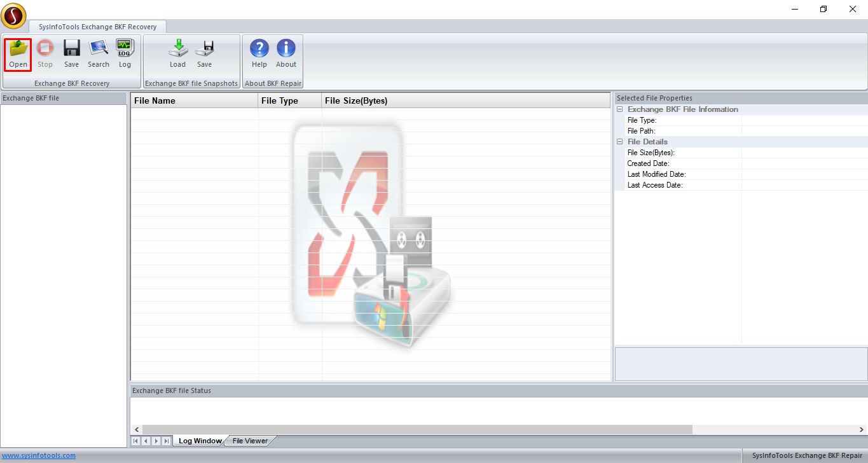Click the About BKF Repair group label
868x463 pixels.
pos(273,83)
